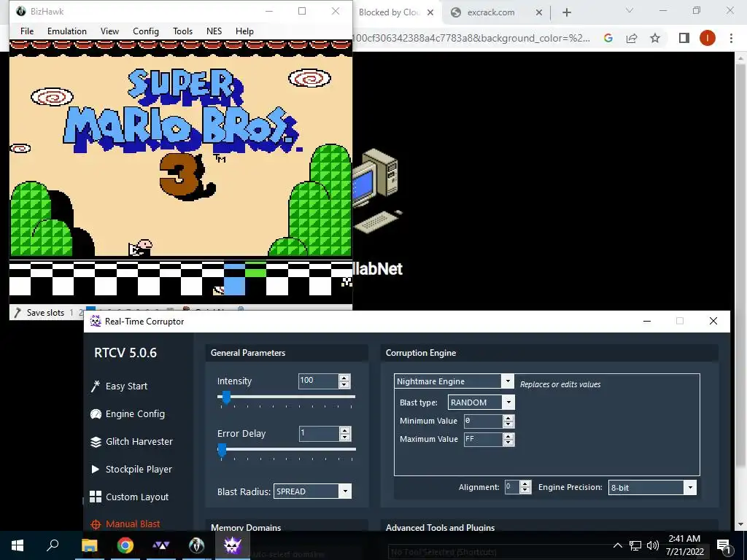The width and height of the screenshot is (747, 560).
Task: Open the NES menu in BizHawk
Action: [214, 31]
